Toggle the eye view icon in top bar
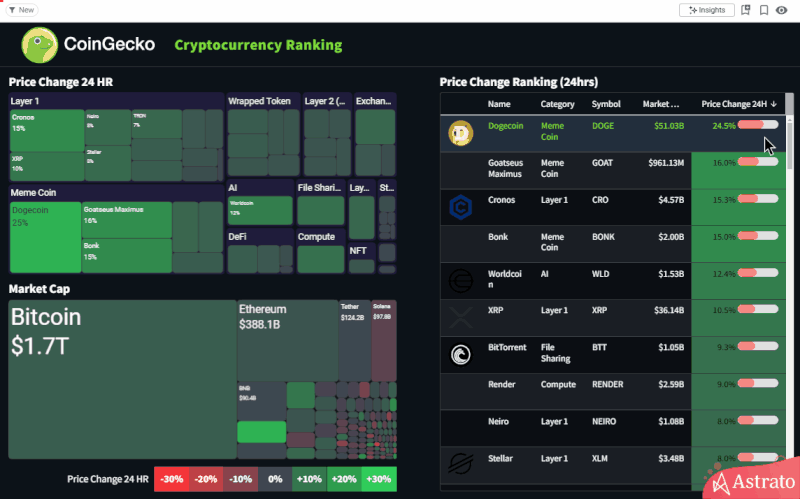 tap(782, 10)
